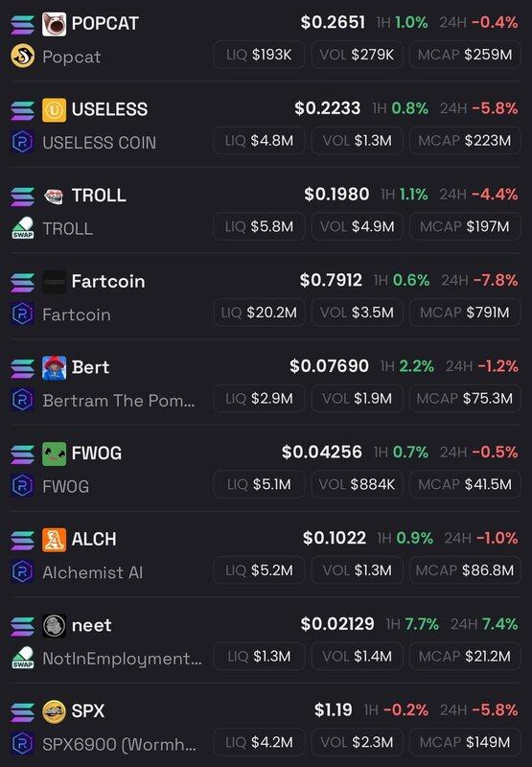532x767 pixels.
Task: Open the POPCAT token avatar
Action: click(54, 24)
